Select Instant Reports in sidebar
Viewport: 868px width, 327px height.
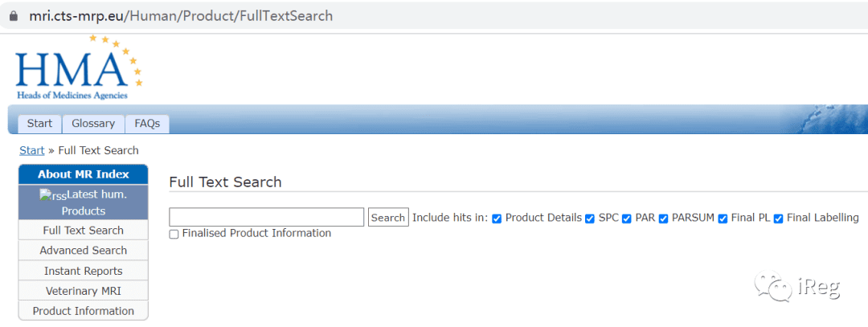click(83, 271)
